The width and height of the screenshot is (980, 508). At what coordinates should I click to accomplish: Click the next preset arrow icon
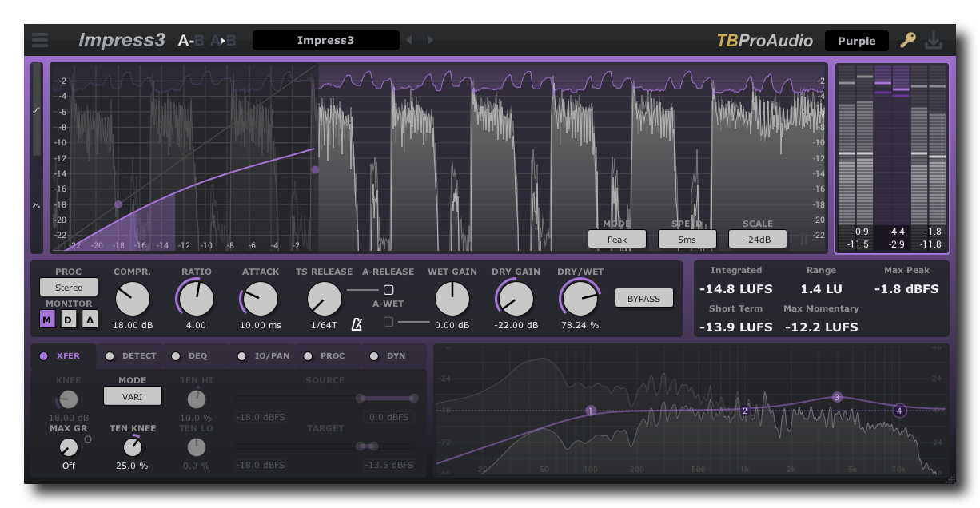430,39
